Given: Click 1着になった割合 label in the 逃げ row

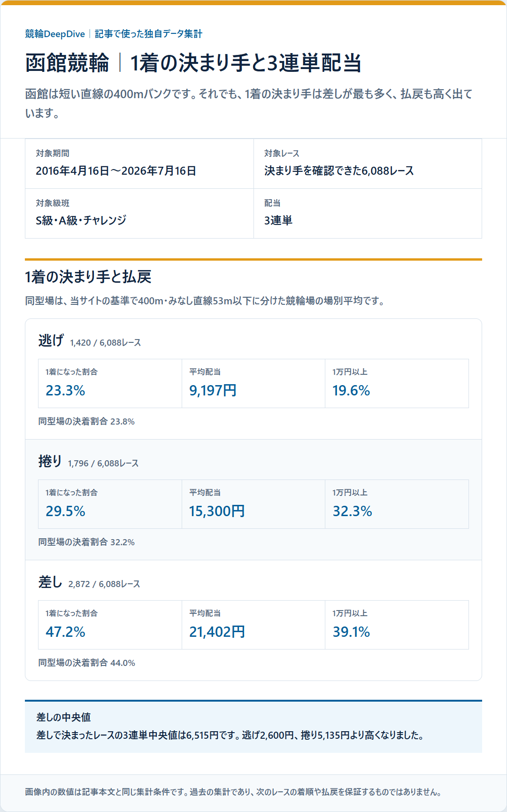Looking at the screenshot, I should tap(71, 371).
